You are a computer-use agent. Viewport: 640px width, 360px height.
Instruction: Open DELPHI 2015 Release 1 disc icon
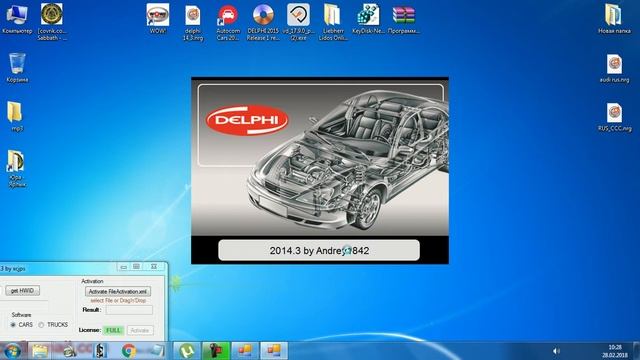click(x=263, y=23)
